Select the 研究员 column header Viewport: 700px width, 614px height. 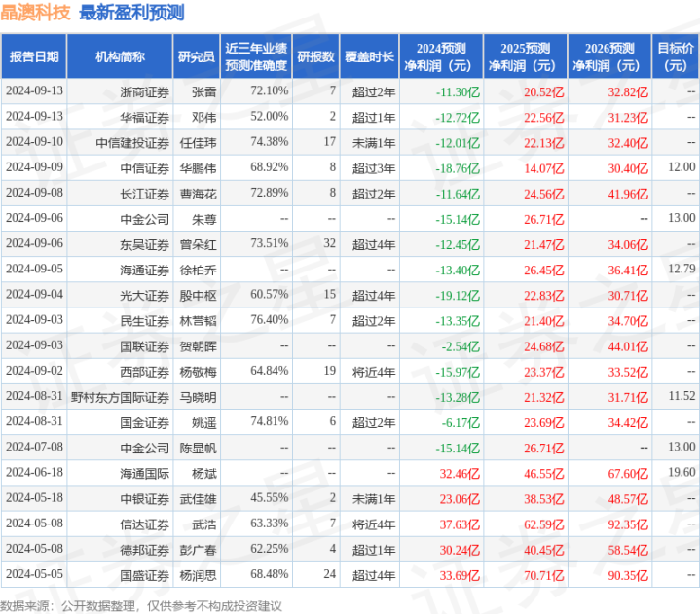pos(197,56)
